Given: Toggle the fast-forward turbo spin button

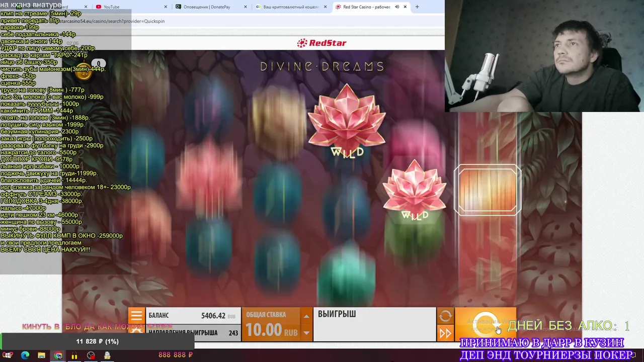Looking at the screenshot, I should [x=445, y=333].
